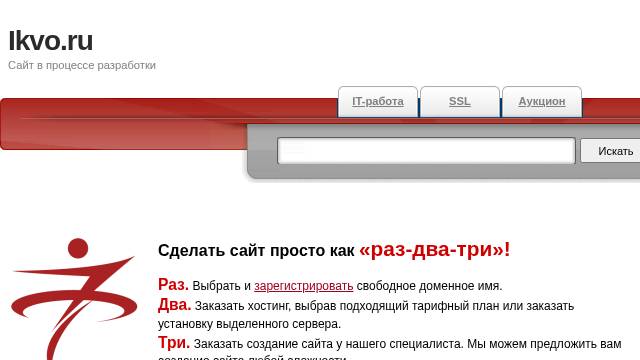Switch to the SSL tab
This screenshot has width=640, height=360.
460,102
